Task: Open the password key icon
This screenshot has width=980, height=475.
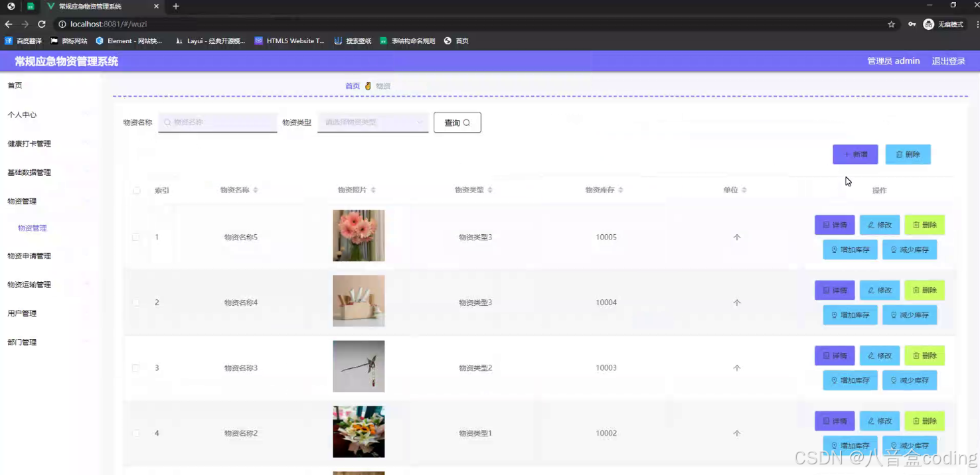Action: 912,24
